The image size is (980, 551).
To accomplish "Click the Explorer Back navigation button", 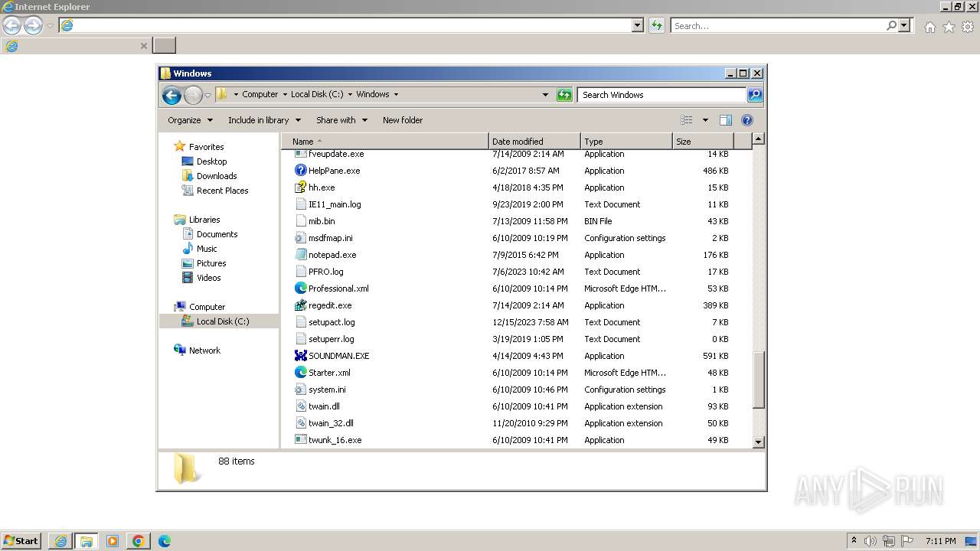I will [171, 95].
